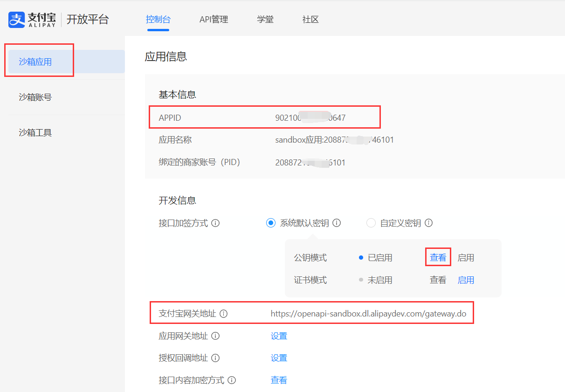The image size is (565, 392).
Task: Click the 授权回调地址 label
Action: coord(184,358)
